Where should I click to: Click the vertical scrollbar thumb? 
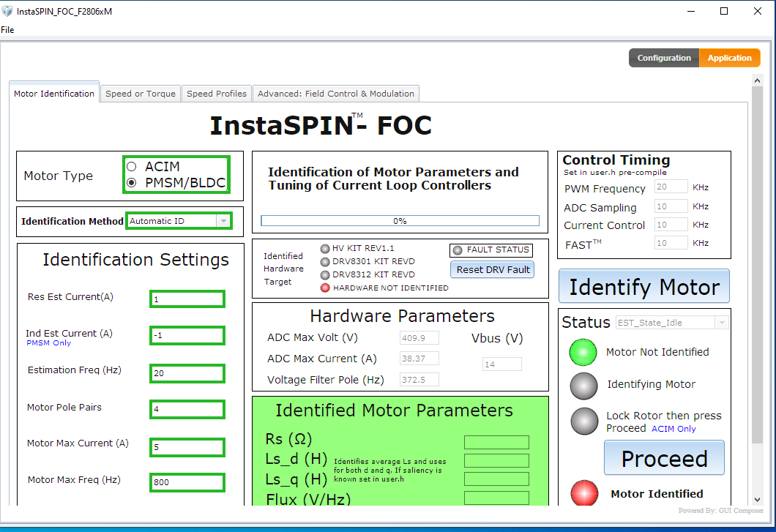tap(757, 265)
